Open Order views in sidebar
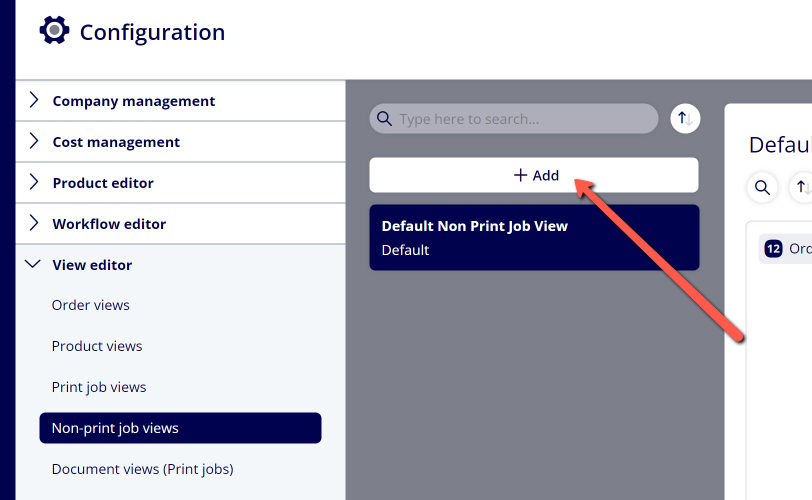Viewport: 812px width, 500px height. 91,305
